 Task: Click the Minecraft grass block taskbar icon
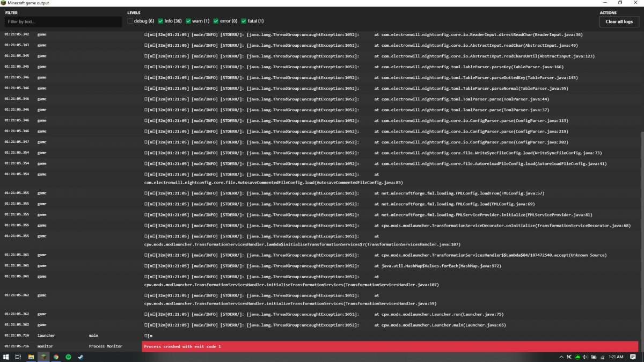pos(43,357)
